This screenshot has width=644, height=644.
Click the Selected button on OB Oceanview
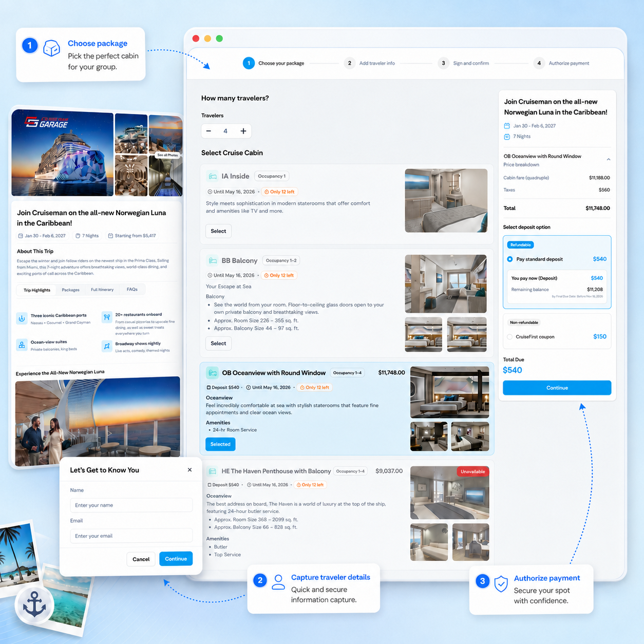pyautogui.click(x=220, y=444)
